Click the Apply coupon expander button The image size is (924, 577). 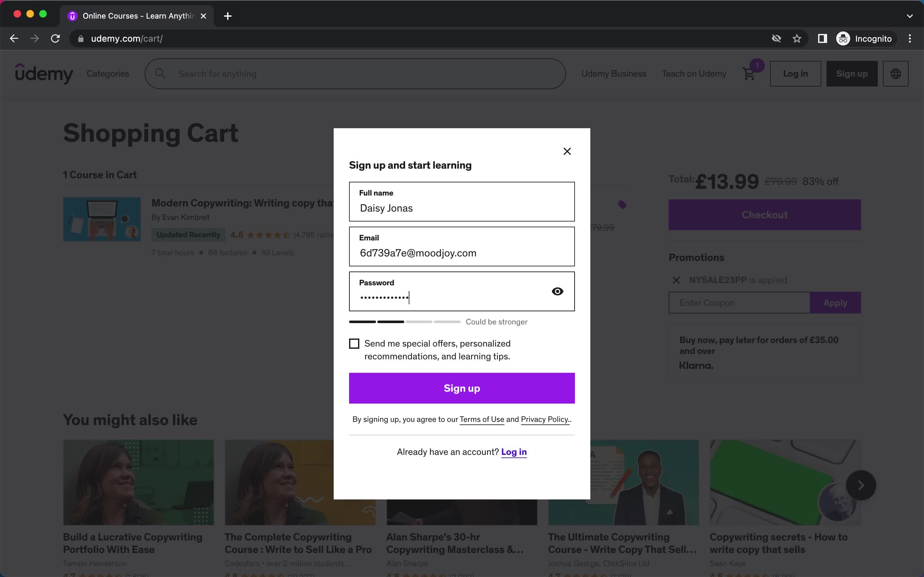835,303
